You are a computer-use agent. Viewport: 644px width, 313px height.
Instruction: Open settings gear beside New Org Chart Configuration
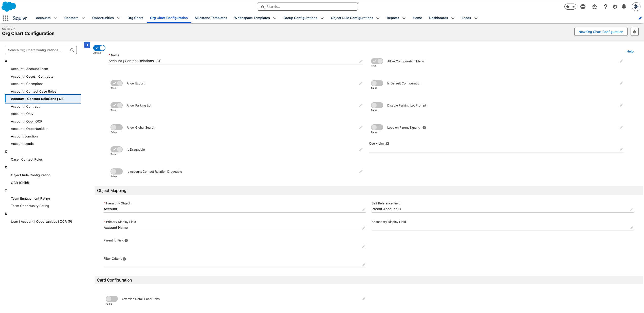tap(635, 32)
